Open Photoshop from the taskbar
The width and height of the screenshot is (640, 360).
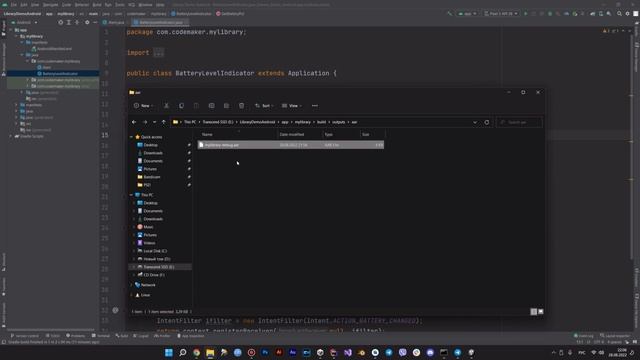point(265,352)
